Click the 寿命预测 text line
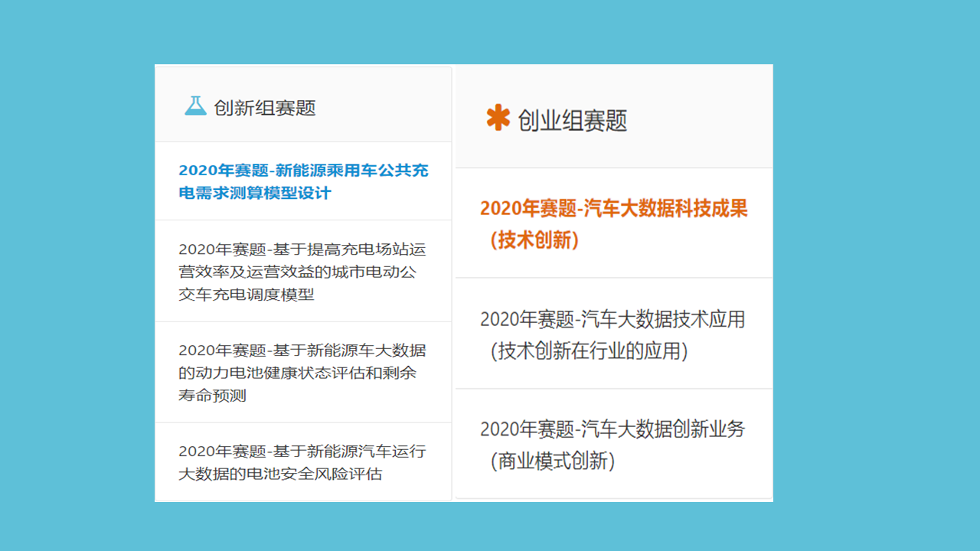 [212, 396]
